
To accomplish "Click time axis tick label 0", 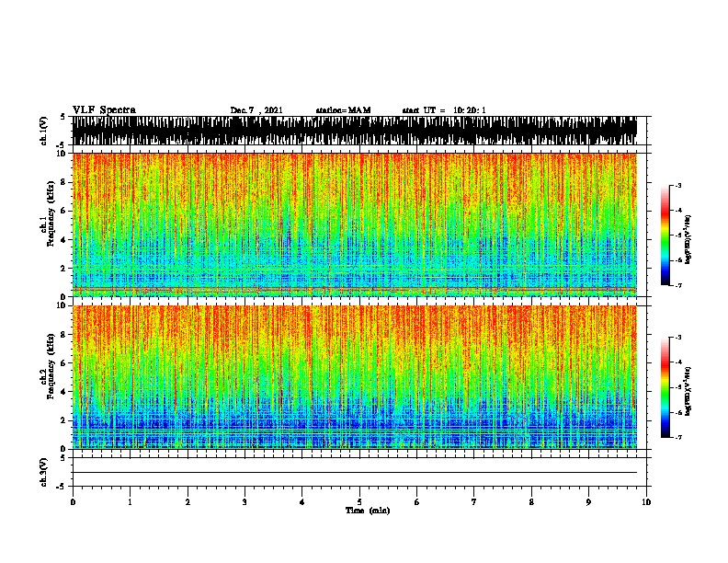I will pos(73,501).
